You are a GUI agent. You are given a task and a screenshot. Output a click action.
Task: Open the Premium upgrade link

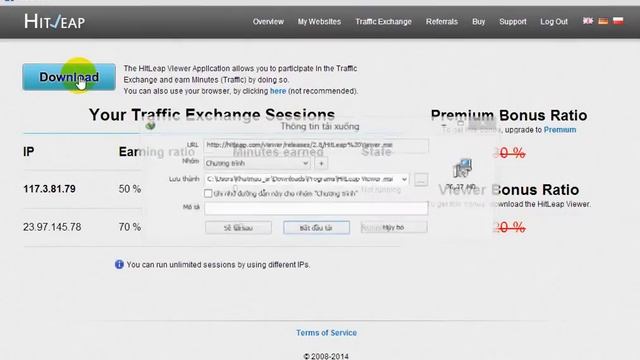click(x=560, y=130)
